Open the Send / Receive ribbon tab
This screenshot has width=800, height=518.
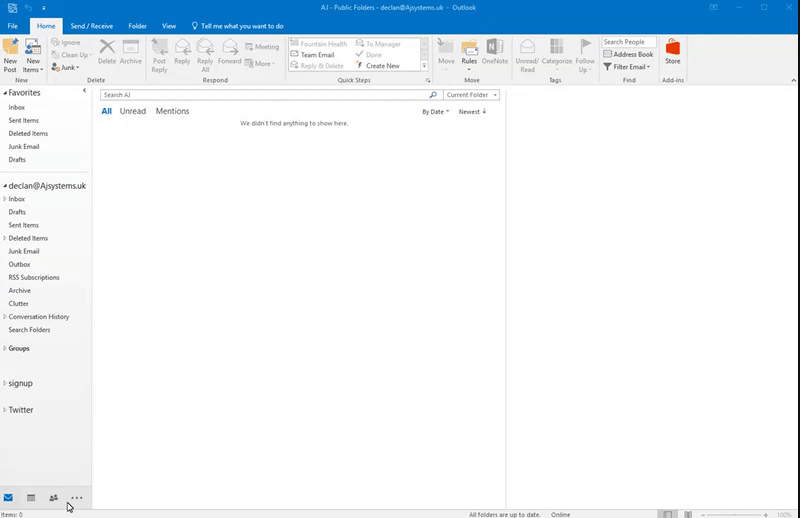[91, 25]
